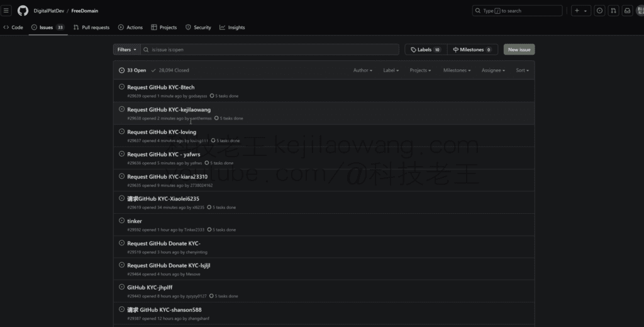Switch to the Pull requests tab

coord(91,28)
